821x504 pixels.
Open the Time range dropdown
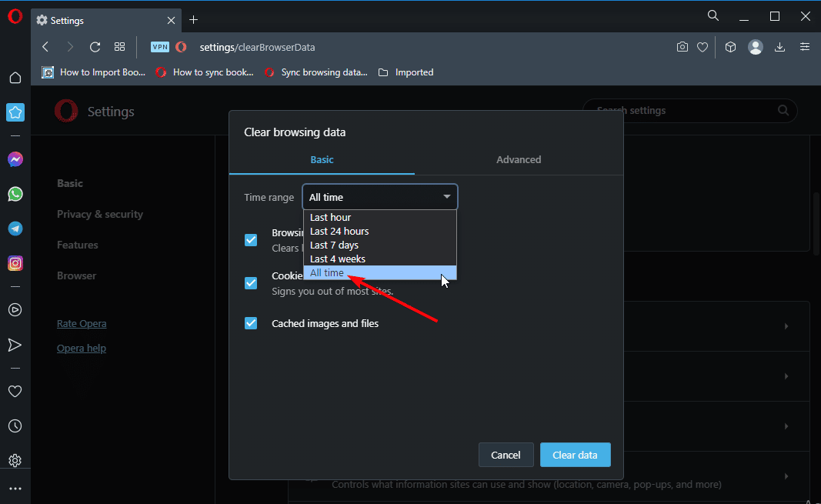pos(380,197)
